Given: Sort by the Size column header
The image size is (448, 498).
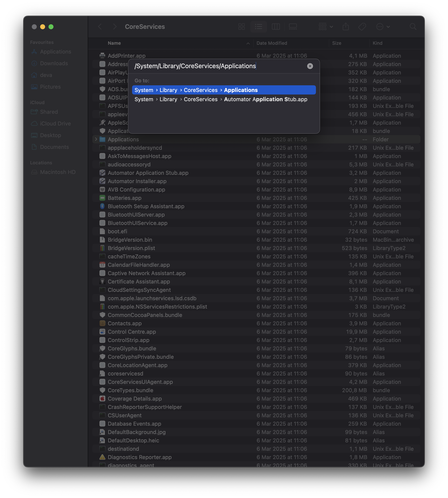Looking at the screenshot, I should pyautogui.click(x=336, y=43).
